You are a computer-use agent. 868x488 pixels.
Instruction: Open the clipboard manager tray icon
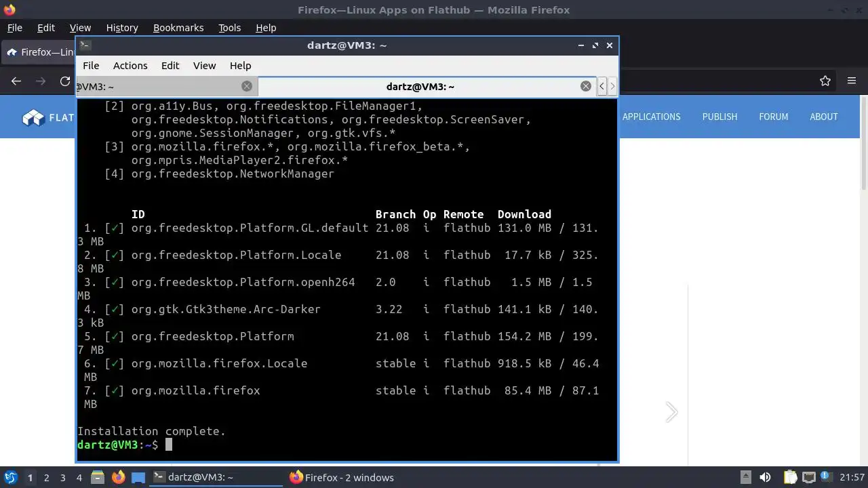tap(790, 477)
